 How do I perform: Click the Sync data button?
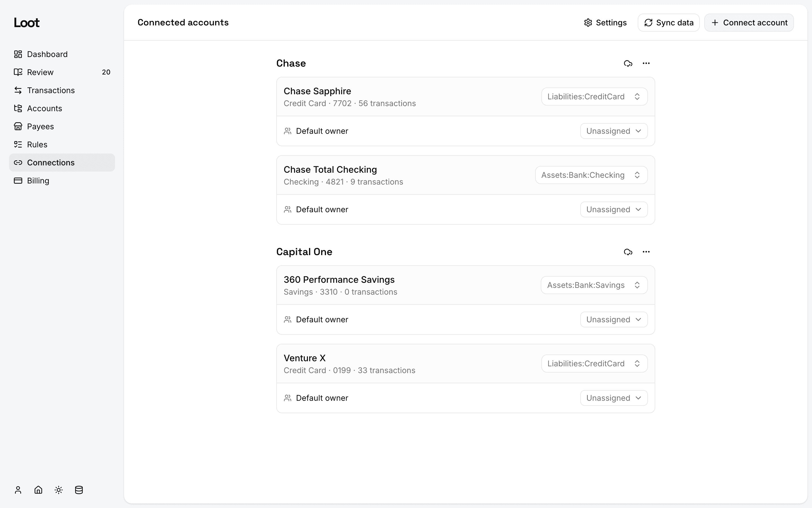(x=669, y=23)
